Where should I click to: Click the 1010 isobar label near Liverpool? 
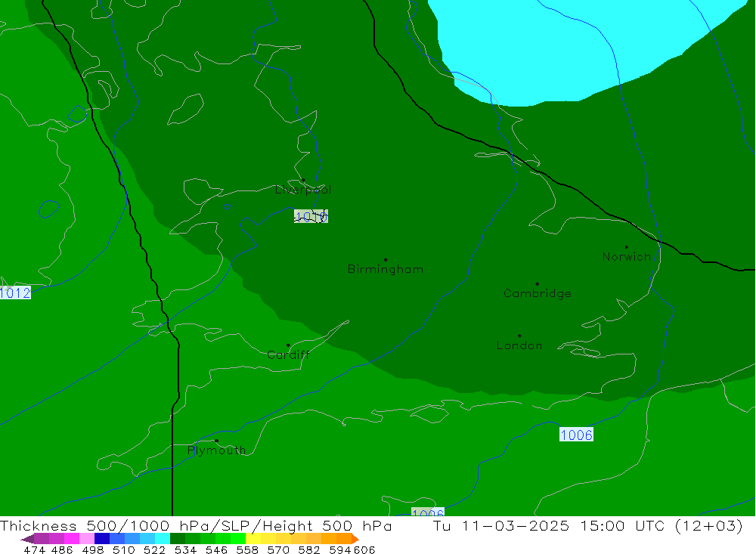tap(311, 216)
